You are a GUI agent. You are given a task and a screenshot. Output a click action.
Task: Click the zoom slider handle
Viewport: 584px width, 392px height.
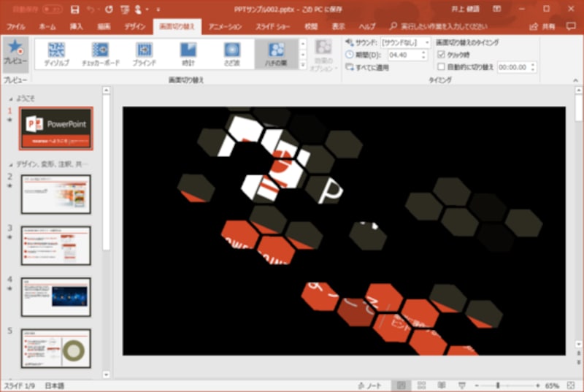pyautogui.click(x=498, y=385)
